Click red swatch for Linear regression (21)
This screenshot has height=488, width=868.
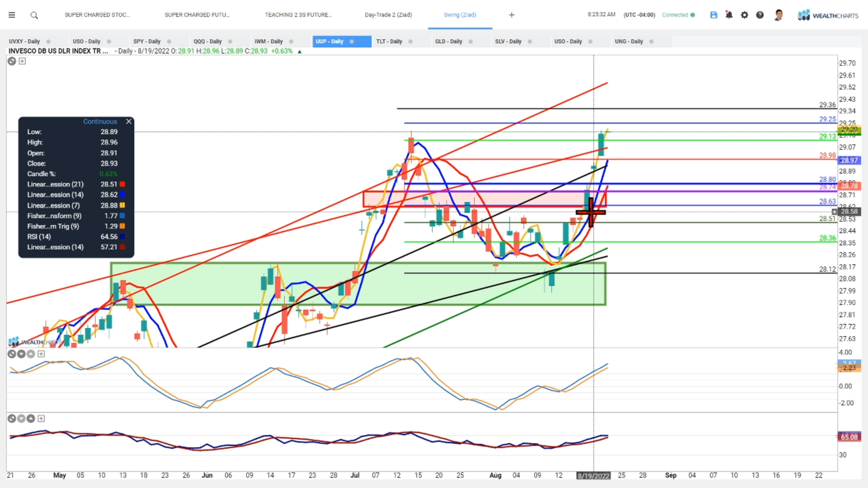tap(122, 184)
